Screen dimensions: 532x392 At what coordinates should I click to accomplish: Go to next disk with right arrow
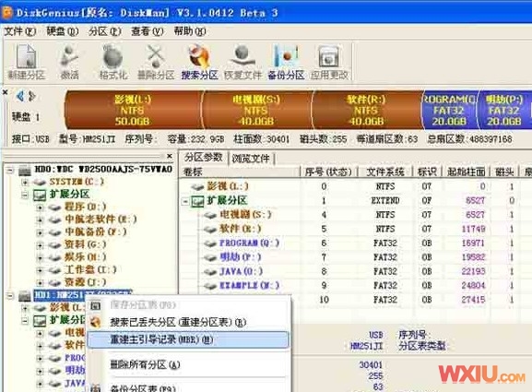[x=32, y=97]
